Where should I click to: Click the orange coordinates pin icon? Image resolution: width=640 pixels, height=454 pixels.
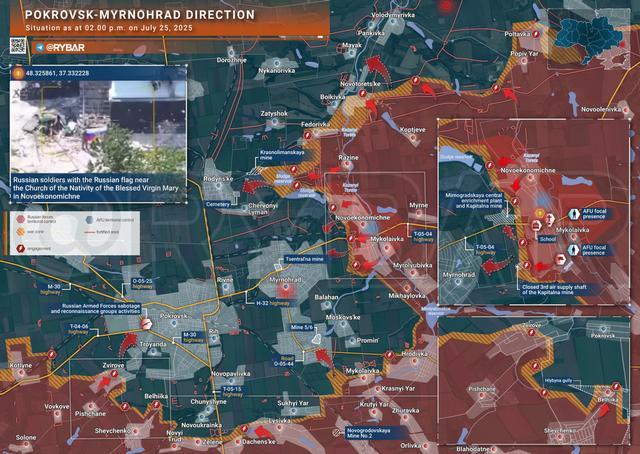[18, 74]
